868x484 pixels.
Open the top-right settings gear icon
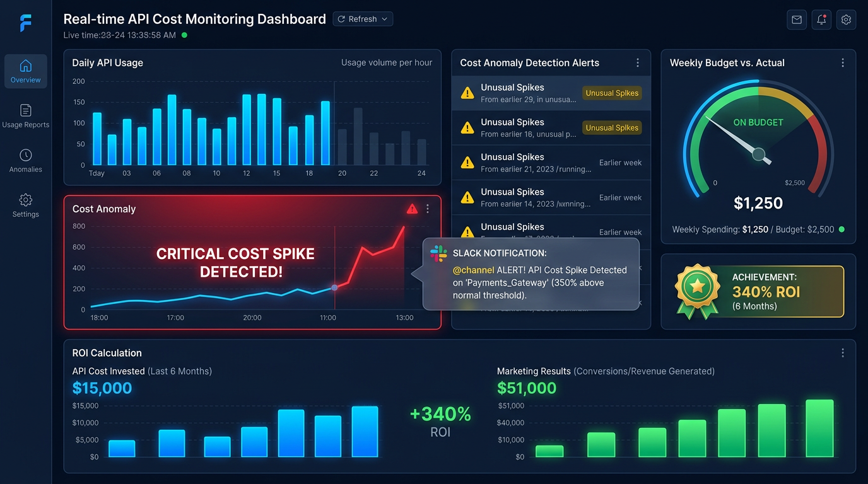846,20
